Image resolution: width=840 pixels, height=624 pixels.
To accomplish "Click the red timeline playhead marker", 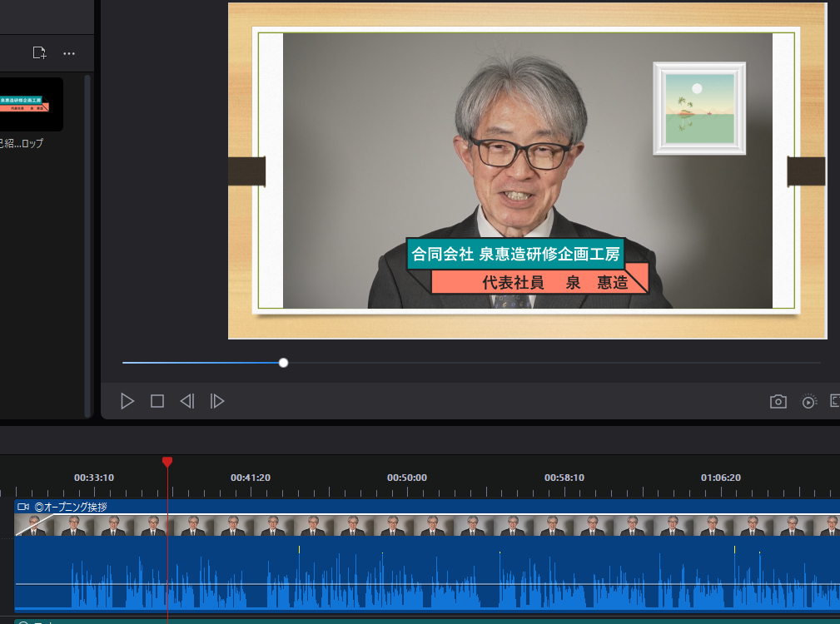I will pyautogui.click(x=167, y=462).
